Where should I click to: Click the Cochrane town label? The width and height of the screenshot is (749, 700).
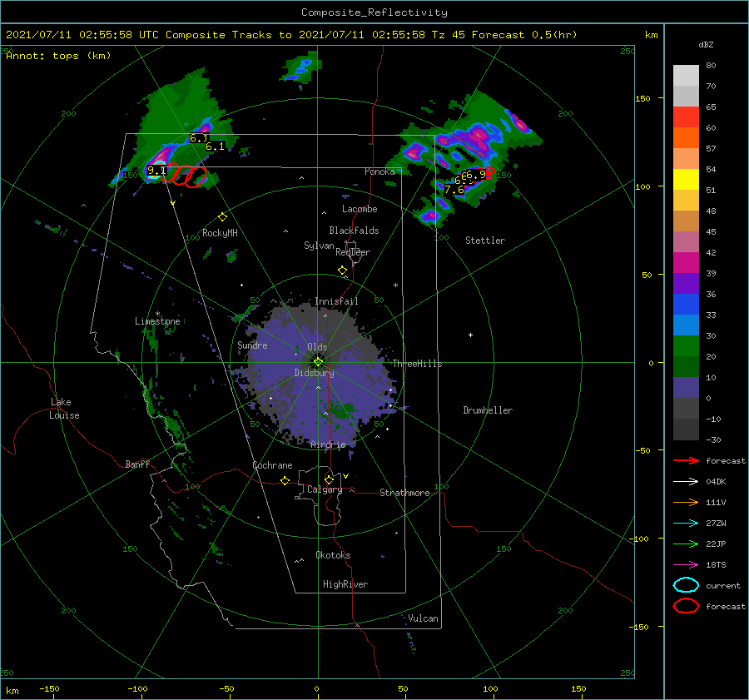click(x=272, y=465)
